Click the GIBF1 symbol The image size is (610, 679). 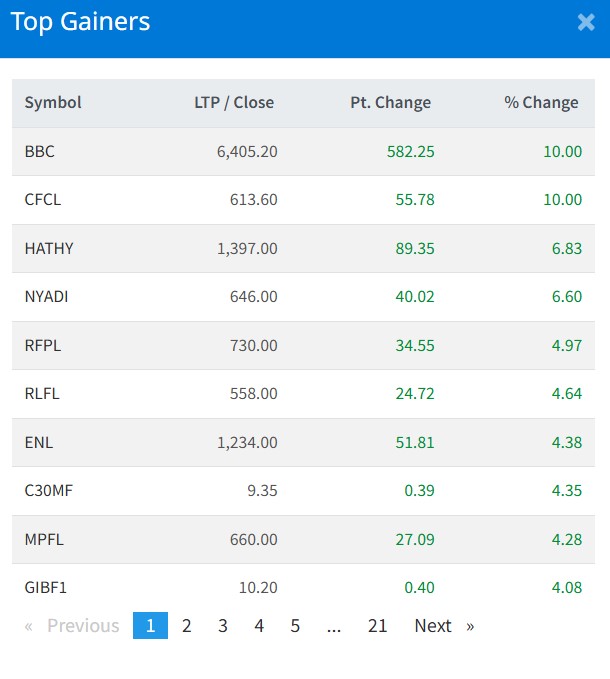pyautogui.click(x=45, y=588)
